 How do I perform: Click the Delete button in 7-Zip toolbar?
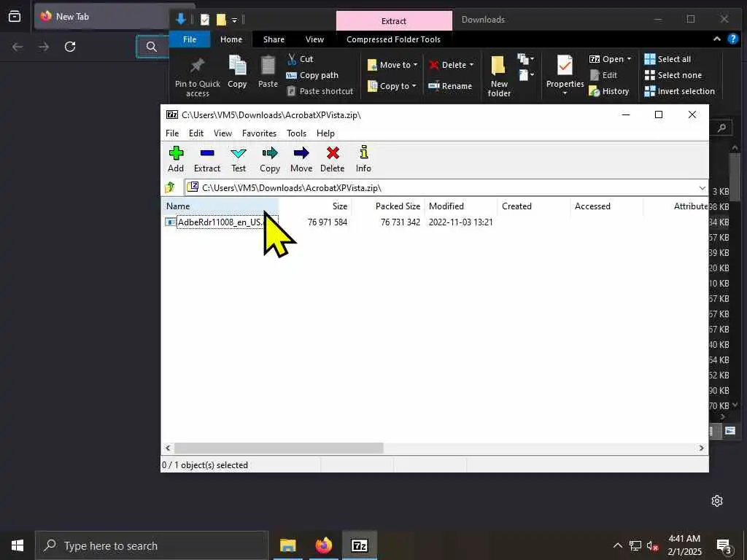pos(333,159)
